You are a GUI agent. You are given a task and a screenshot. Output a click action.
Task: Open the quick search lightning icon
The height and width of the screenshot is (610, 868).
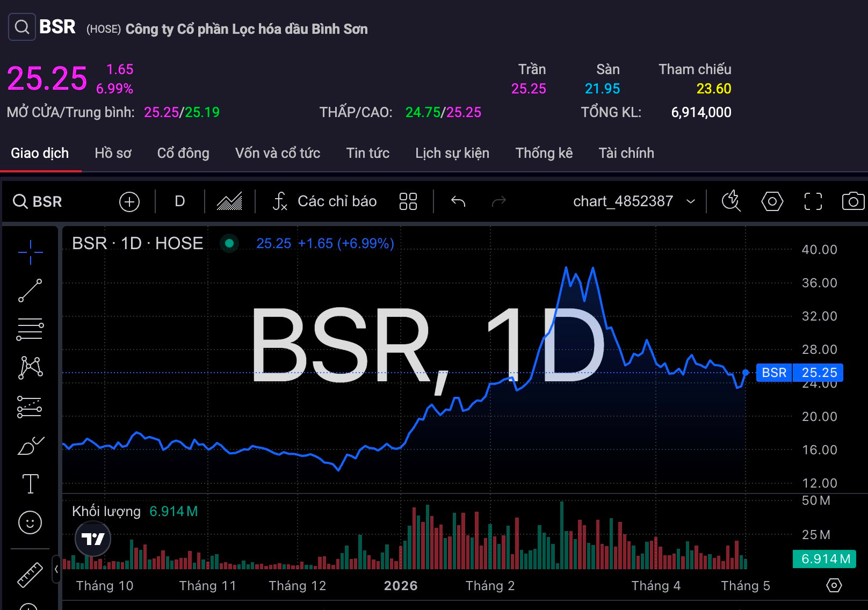(731, 201)
